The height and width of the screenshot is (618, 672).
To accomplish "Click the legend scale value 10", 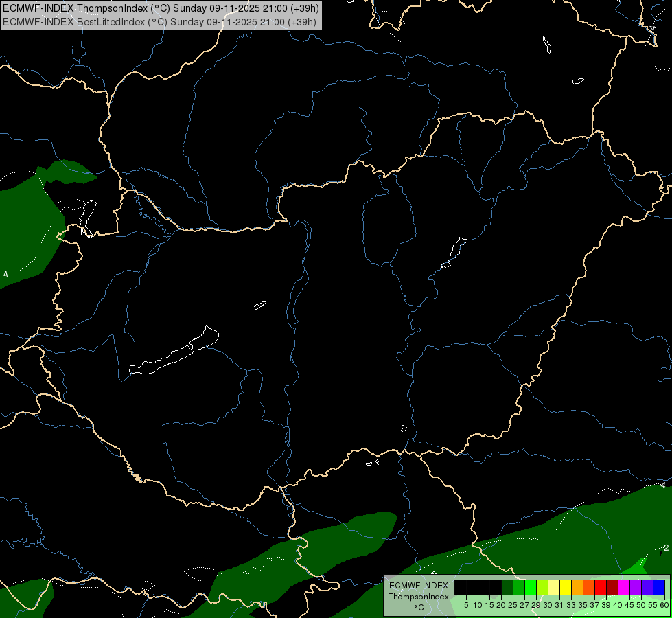I will pyautogui.click(x=478, y=605).
